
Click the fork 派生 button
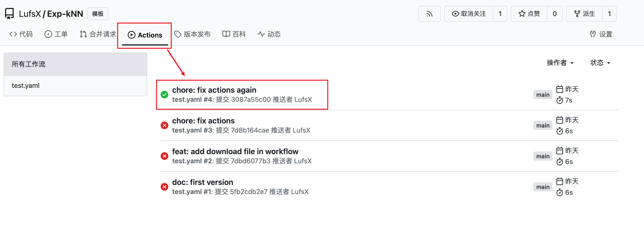click(x=584, y=14)
